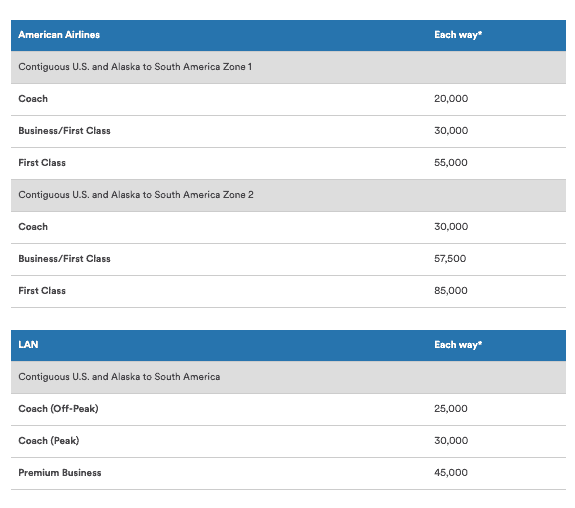Click the Coach (Off-Peak) row label

tap(58, 409)
